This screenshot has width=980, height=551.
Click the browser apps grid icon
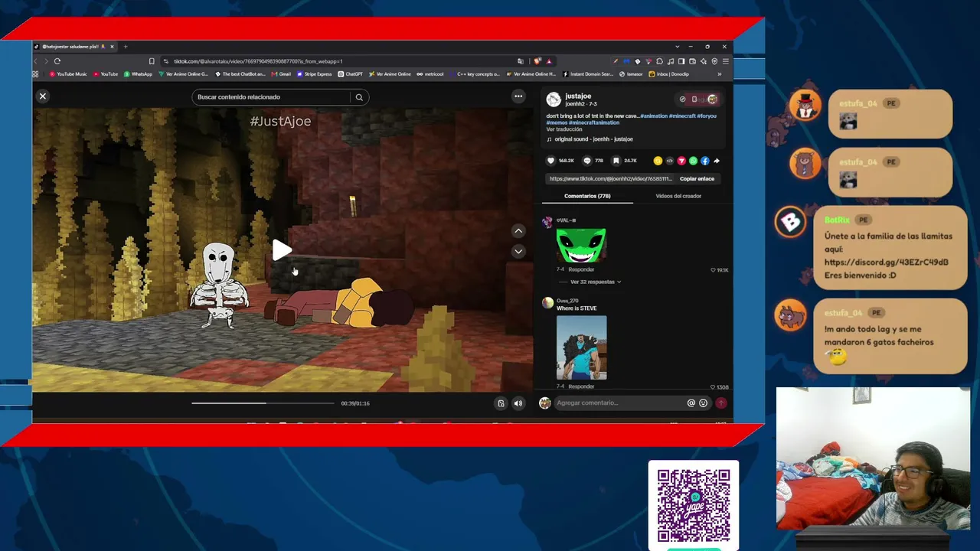(35, 74)
